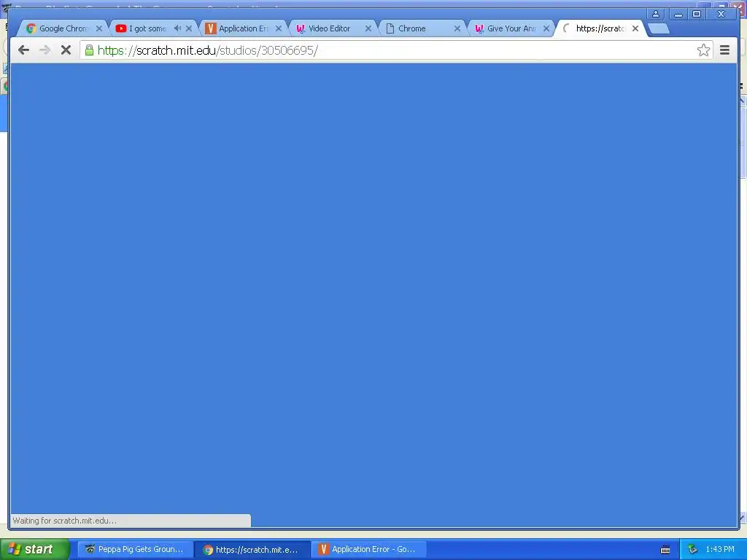Mute audio icon on YouTube tab

click(177, 28)
